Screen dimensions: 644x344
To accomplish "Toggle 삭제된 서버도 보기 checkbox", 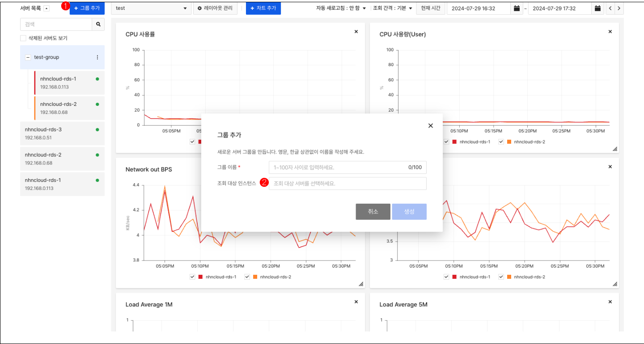I will (x=23, y=38).
